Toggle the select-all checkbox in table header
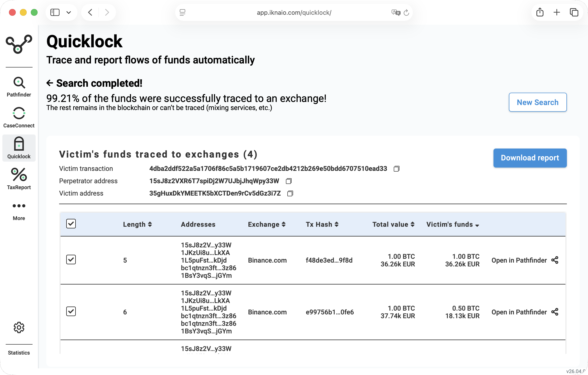This screenshot has height=375, width=588. [71, 224]
